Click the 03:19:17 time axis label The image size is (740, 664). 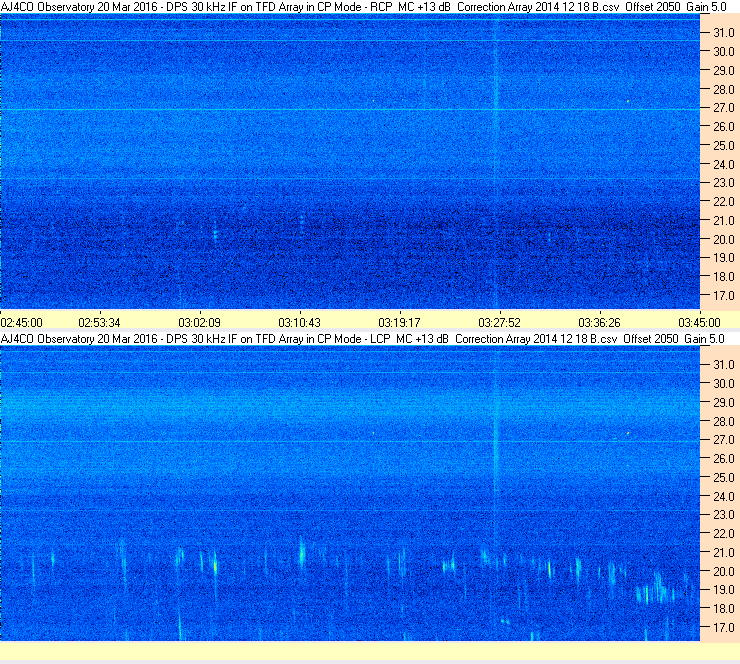399,323
